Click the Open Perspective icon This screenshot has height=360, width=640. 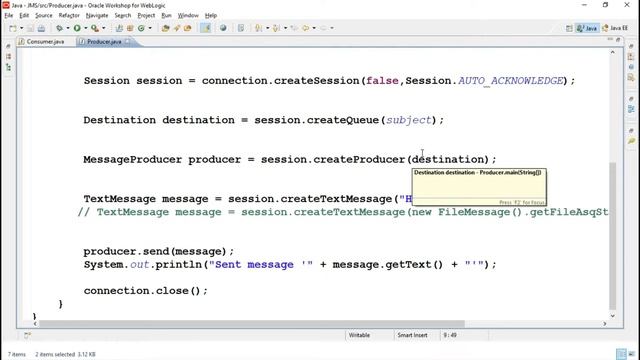tap(569, 28)
